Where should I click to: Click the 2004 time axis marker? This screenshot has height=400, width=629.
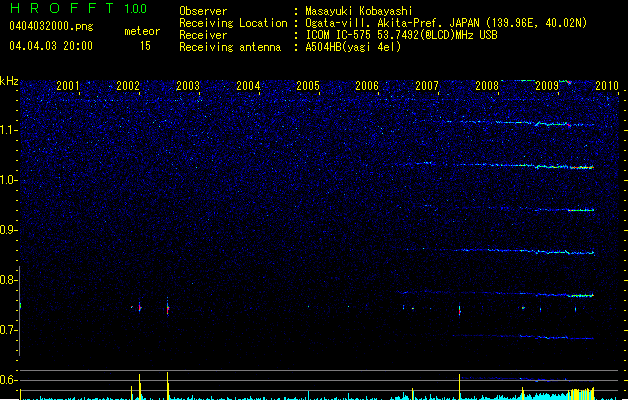pos(248,86)
